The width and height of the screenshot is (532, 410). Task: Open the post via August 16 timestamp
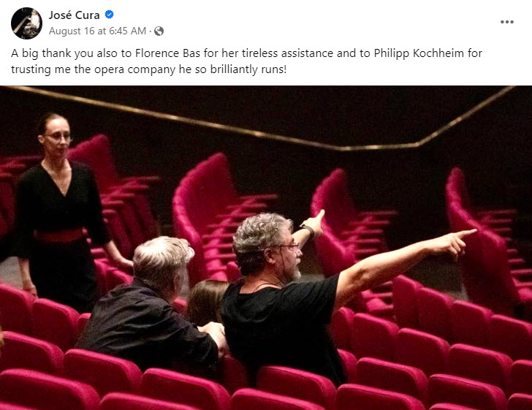[x=97, y=31]
